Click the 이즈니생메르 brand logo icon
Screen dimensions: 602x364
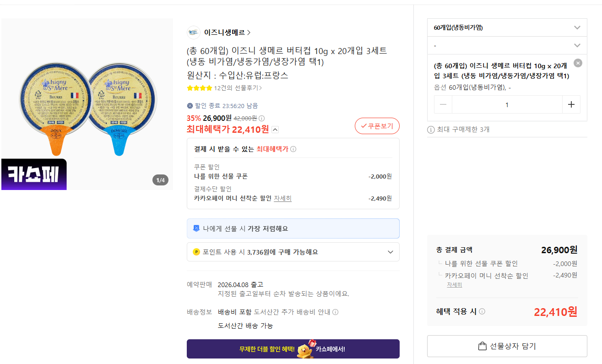(x=194, y=33)
